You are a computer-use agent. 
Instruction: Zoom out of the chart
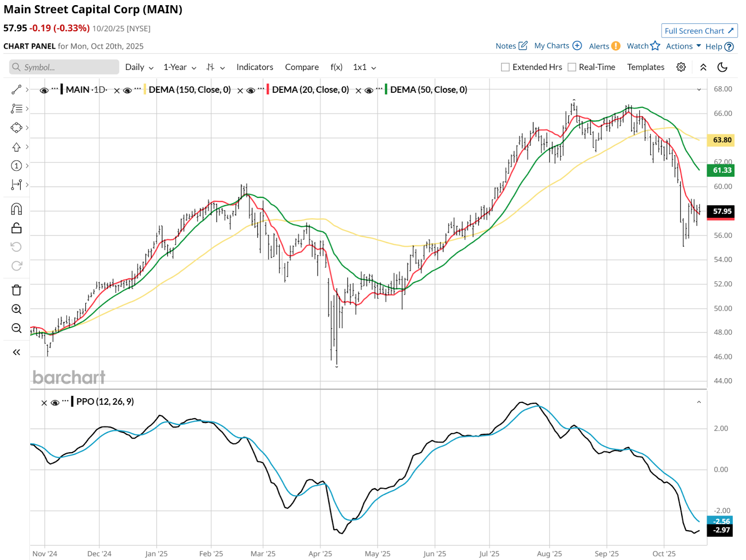[x=16, y=328]
